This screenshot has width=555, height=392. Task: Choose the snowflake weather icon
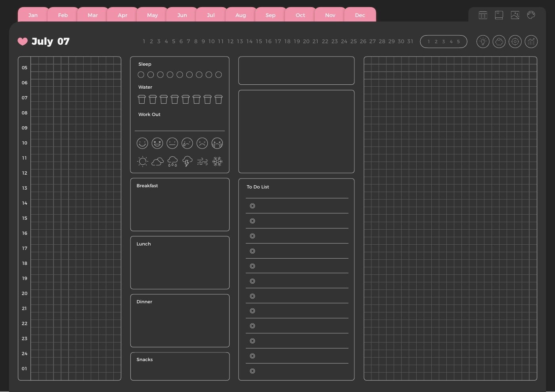click(217, 162)
